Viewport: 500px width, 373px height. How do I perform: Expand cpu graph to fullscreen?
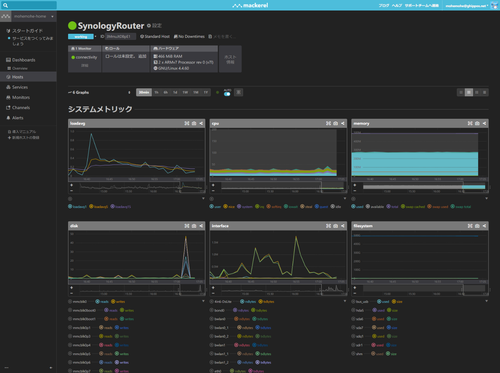click(x=329, y=123)
